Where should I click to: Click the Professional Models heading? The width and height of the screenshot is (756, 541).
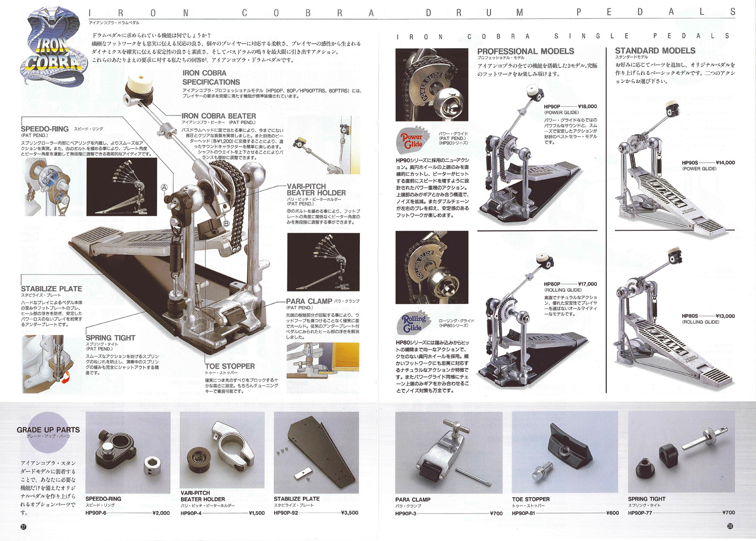[525, 51]
